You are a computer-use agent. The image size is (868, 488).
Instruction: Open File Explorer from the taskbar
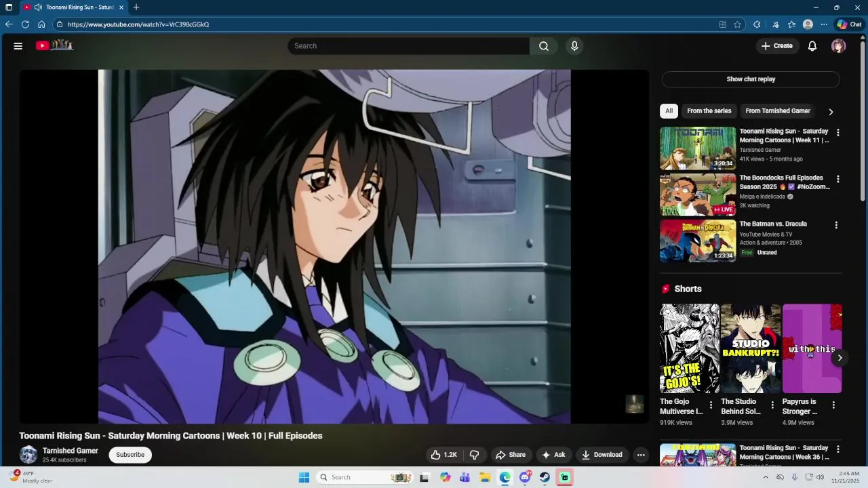[485, 478]
